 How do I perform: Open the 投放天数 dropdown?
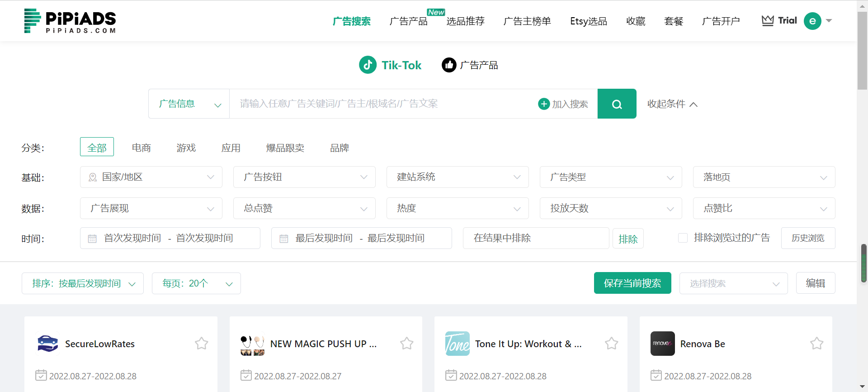pos(611,208)
